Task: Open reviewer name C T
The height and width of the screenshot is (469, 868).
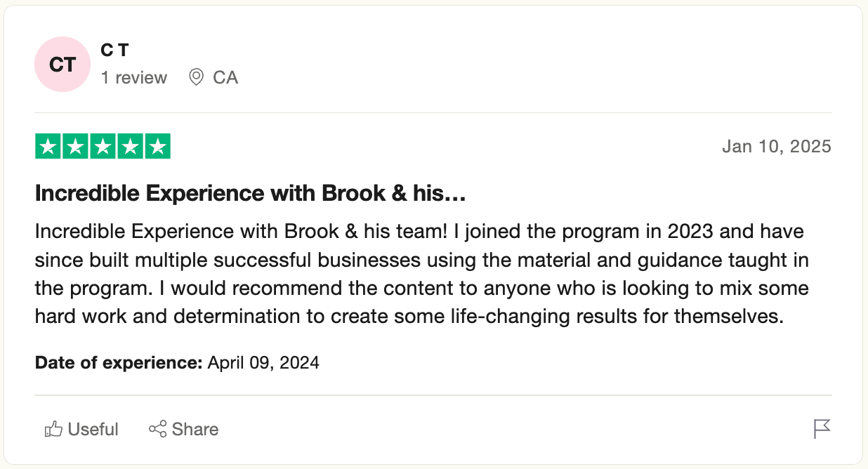Action: click(114, 51)
